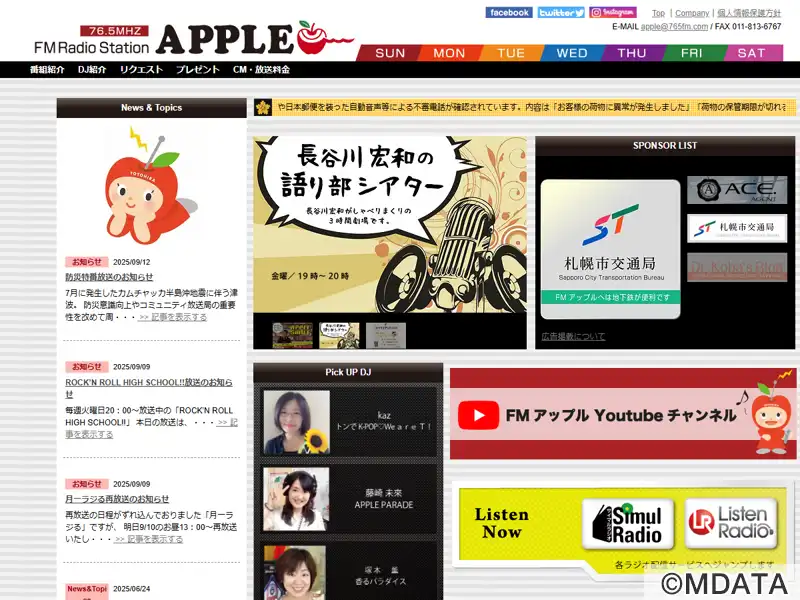This screenshot has height=600, width=800.
Task: Select the SUN schedule tab
Action: 390,53
